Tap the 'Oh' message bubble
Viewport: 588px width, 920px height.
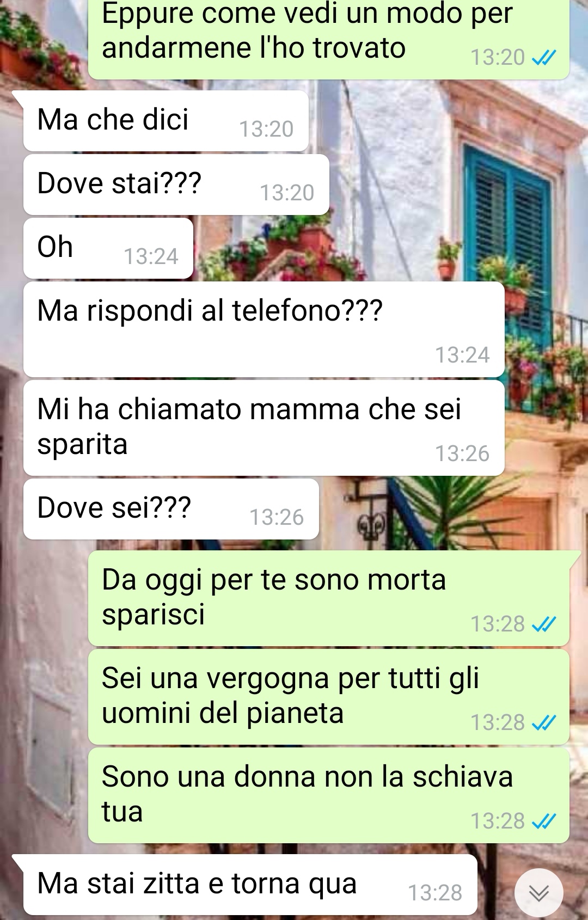click(x=108, y=248)
